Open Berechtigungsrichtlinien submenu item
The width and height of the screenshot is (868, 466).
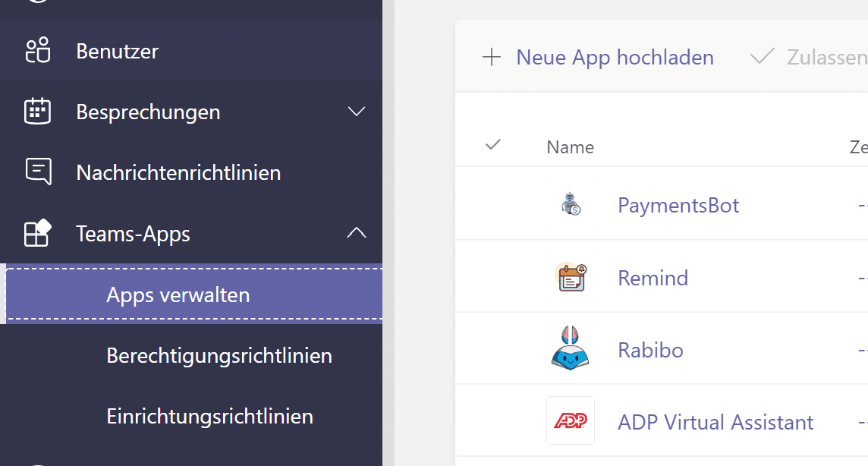coord(219,355)
